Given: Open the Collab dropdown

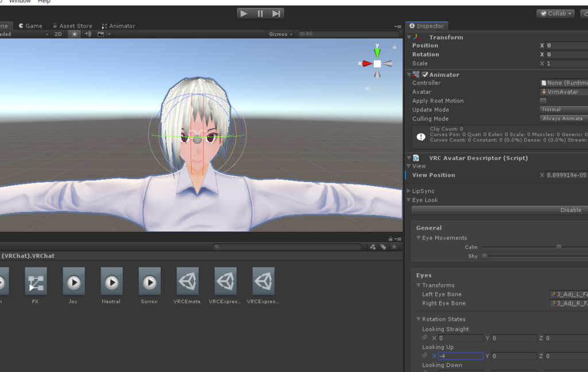Looking at the screenshot, I should click(x=555, y=14).
